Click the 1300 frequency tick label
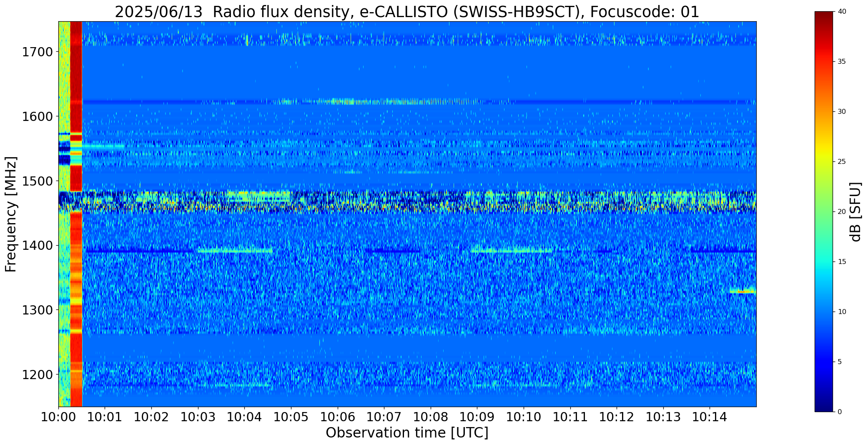 37,310
